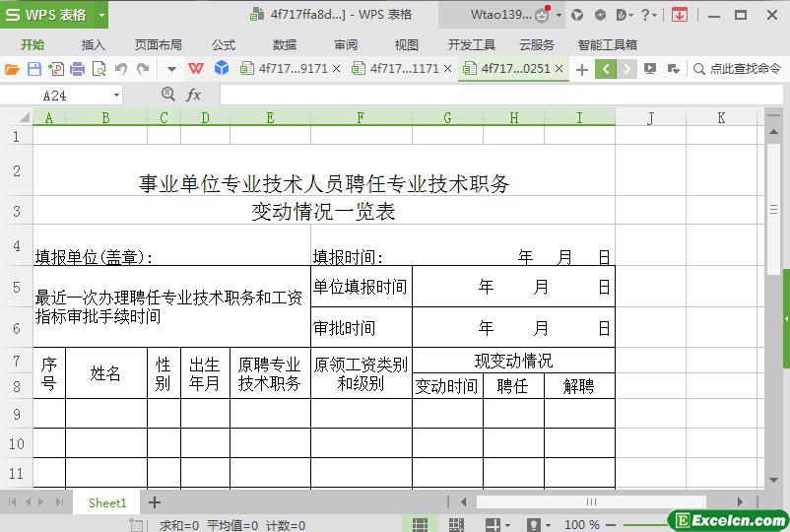Screen dimensions: 790x532
Task: Open the 智能工具箱 ribbon tab
Action: pos(607,45)
